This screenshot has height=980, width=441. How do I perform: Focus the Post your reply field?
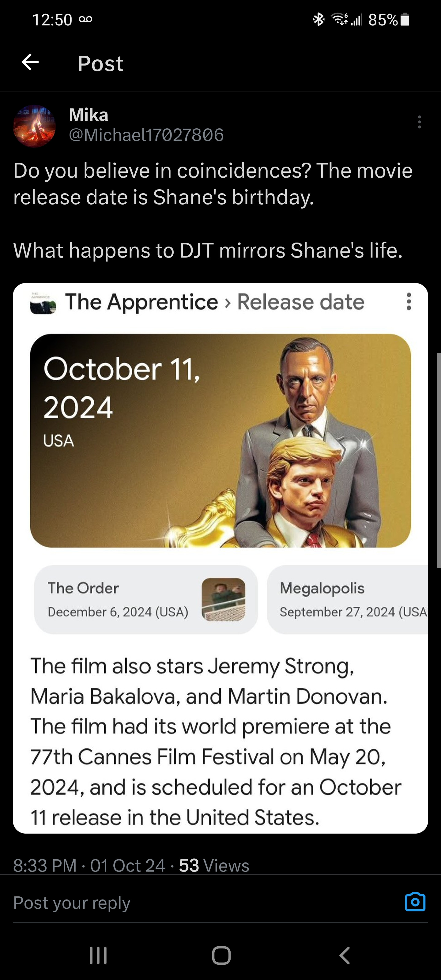pos(205,903)
